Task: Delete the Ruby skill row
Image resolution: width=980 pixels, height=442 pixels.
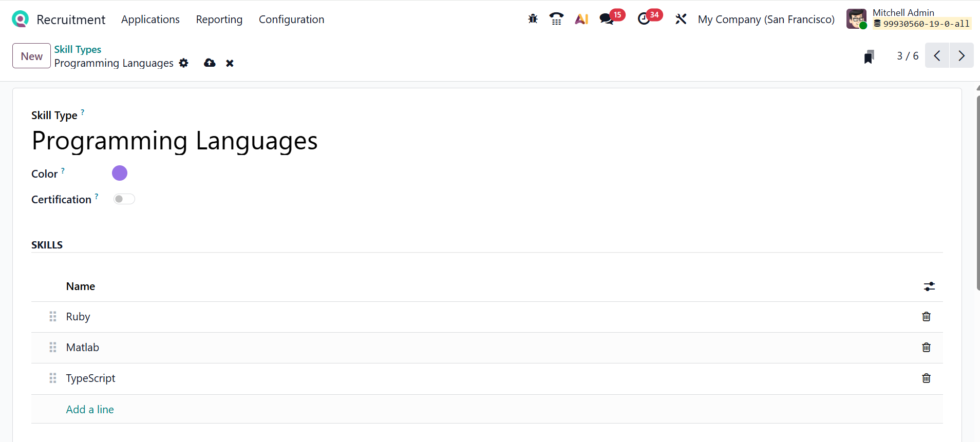Action: point(926,317)
